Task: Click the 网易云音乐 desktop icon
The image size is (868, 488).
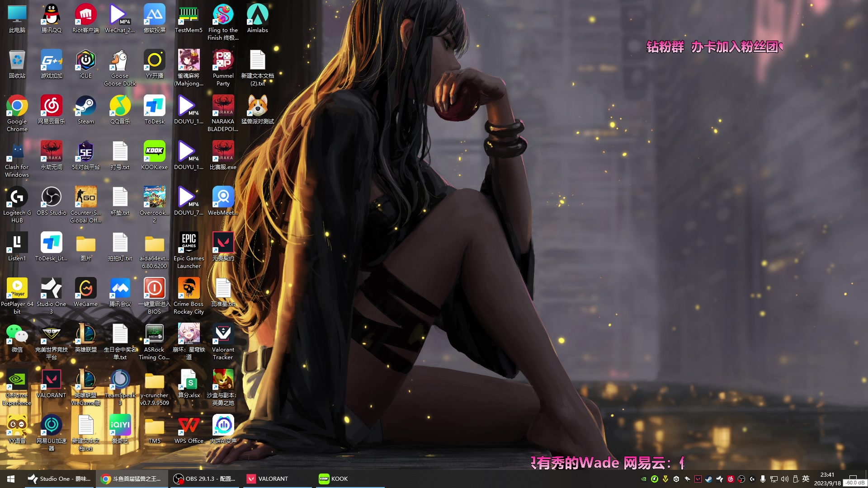Action: point(52,110)
